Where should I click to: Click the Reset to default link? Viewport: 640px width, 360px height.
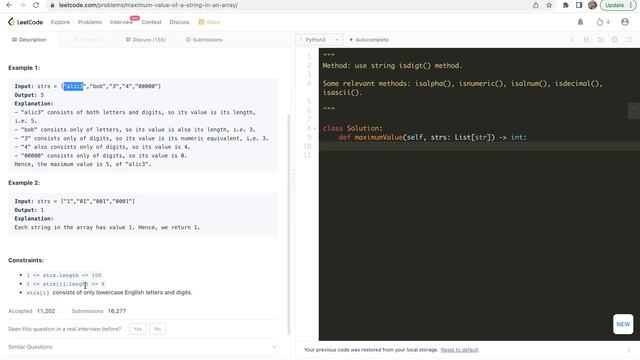[x=459, y=350]
